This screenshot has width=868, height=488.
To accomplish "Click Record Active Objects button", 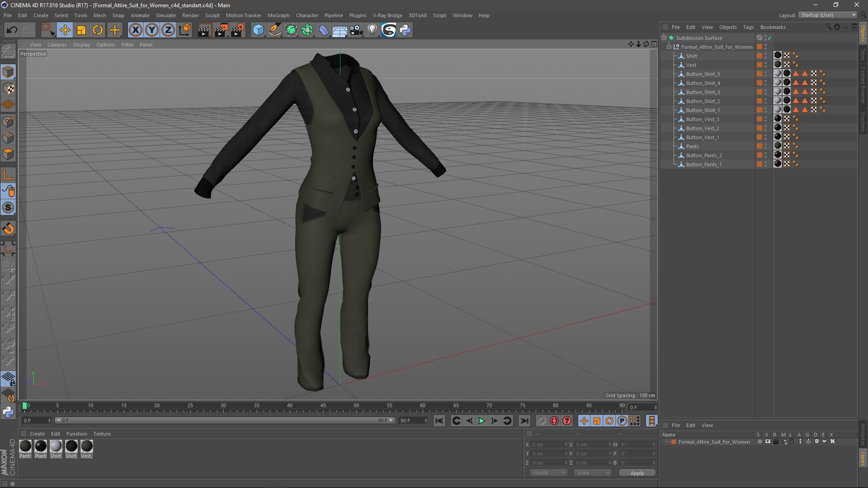I will point(541,421).
